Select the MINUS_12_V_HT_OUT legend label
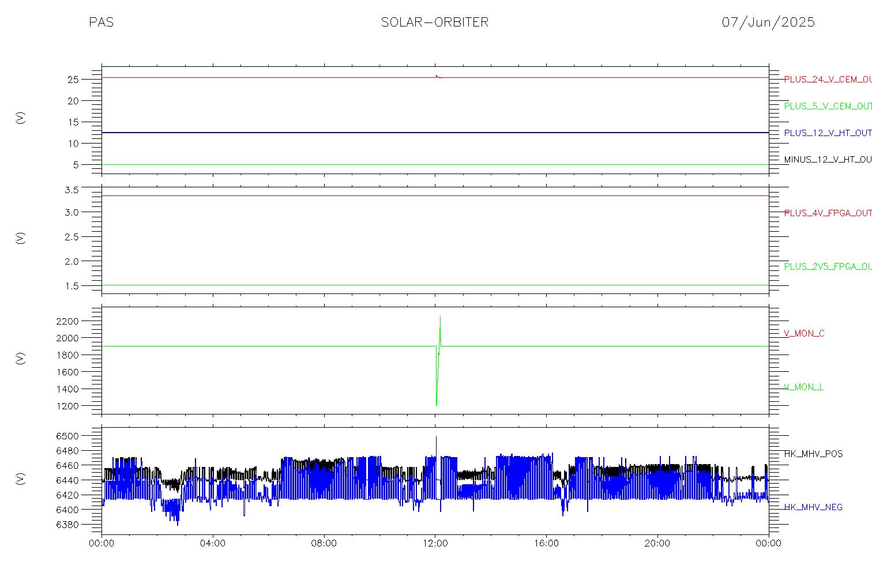 click(828, 160)
